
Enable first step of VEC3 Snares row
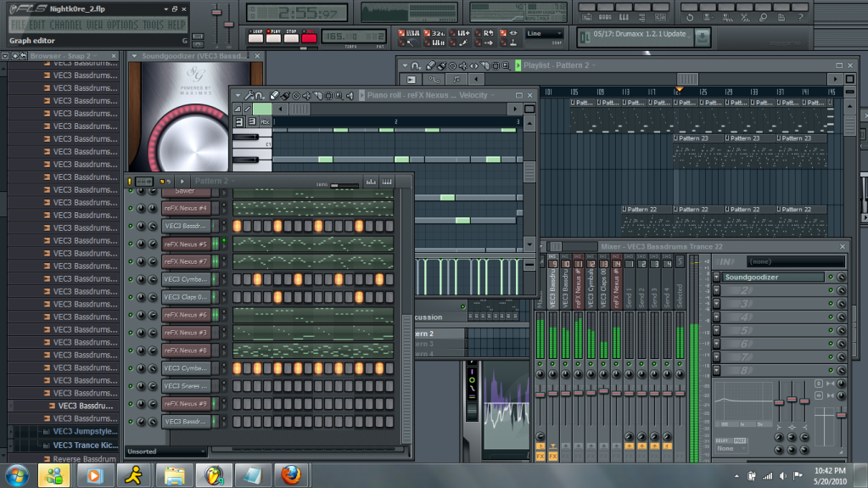(x=238, y=386)
